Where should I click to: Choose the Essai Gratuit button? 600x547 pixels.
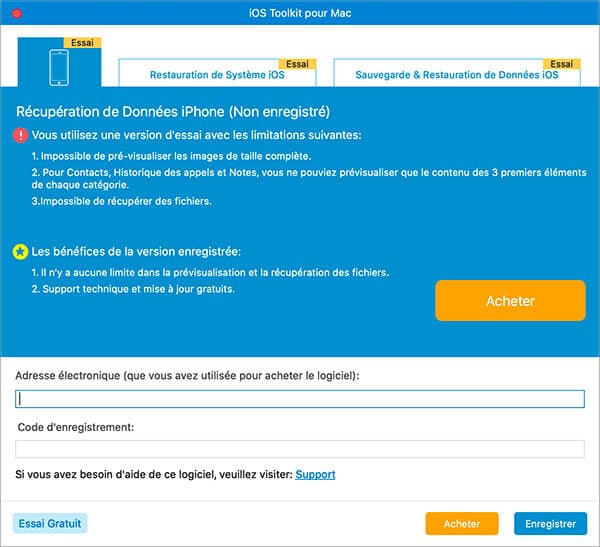(50, 523)
